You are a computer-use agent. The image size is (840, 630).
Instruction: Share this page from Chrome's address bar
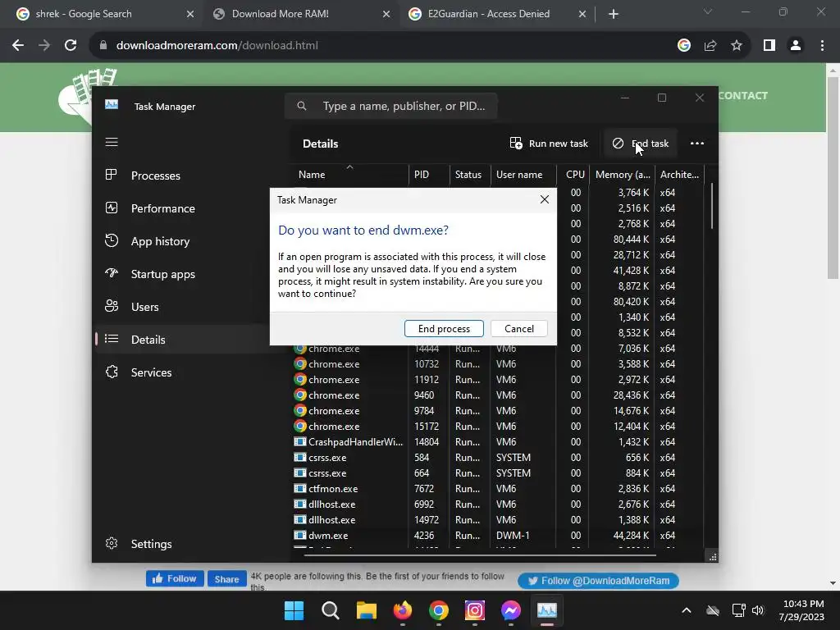tap(710, 46)
